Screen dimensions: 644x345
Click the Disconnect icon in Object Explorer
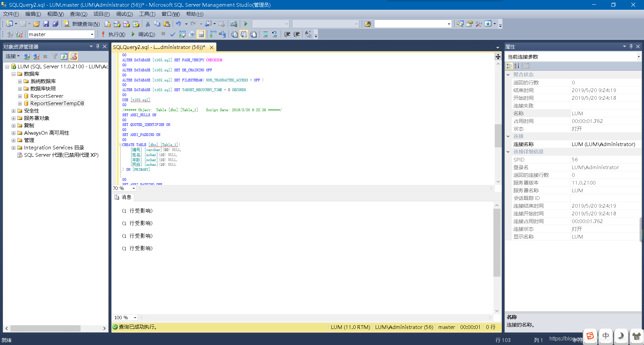36,56
